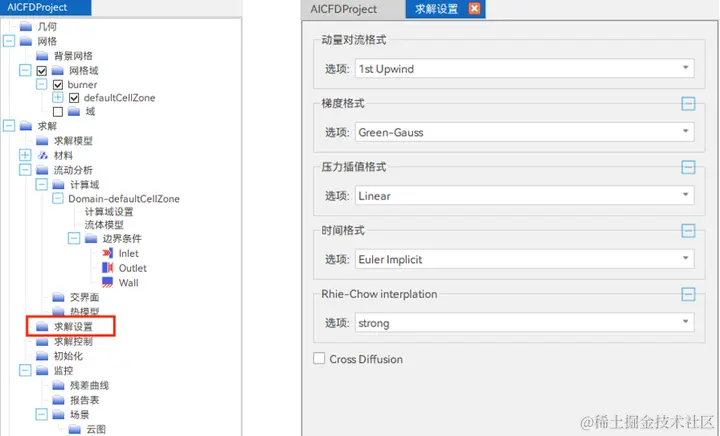Collapse the 压力插值格式 section
This screenshot has width=720, height=436.
click(x=688, y=167)
